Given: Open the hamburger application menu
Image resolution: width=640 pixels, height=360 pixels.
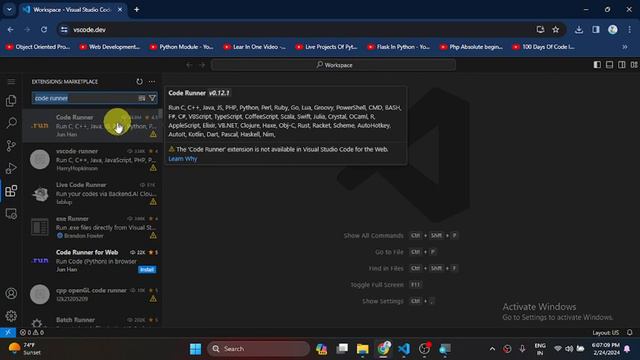Looking at the screenshot, I should pos(11,82).
